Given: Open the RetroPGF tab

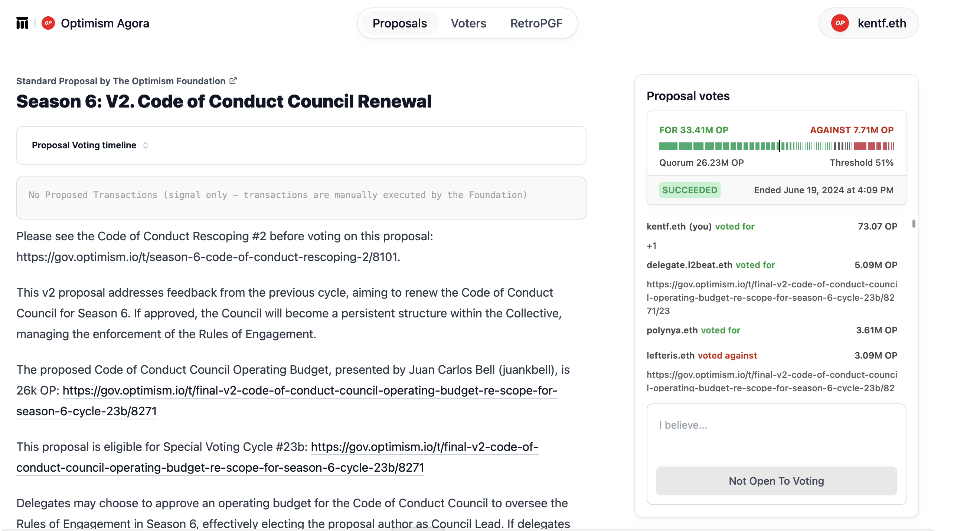Looking at the screenshot, I should [x=536, y=23].
